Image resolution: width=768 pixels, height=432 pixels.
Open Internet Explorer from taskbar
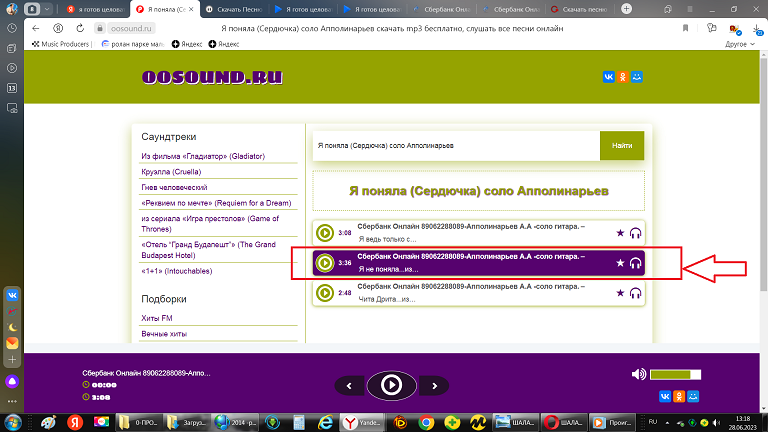[325, 422]
